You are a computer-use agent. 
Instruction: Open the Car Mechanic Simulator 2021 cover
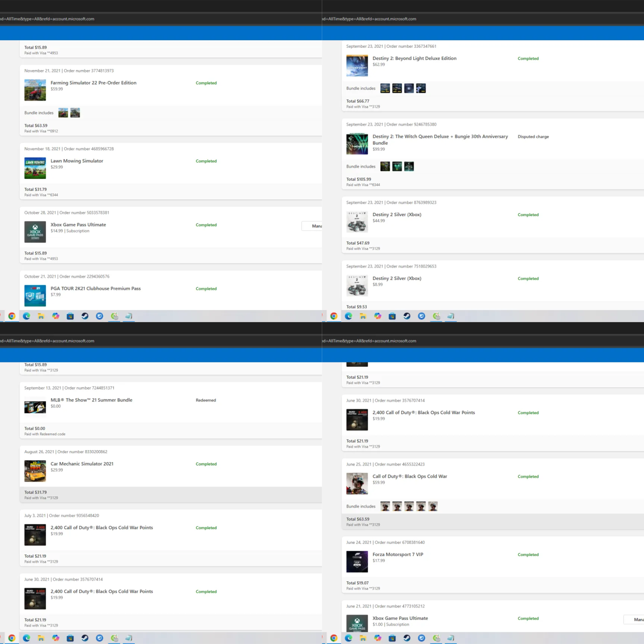(x=35, y=471)
